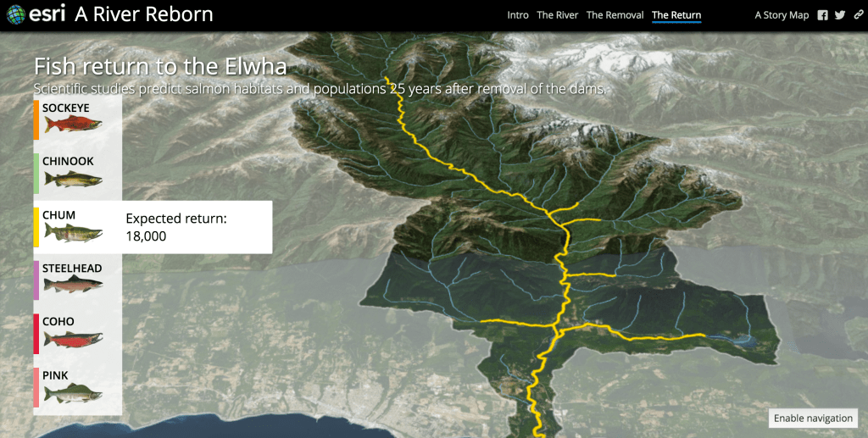Select the Sockeye salmon fish image
Screen dimensions: 868x438
point(73,125)
